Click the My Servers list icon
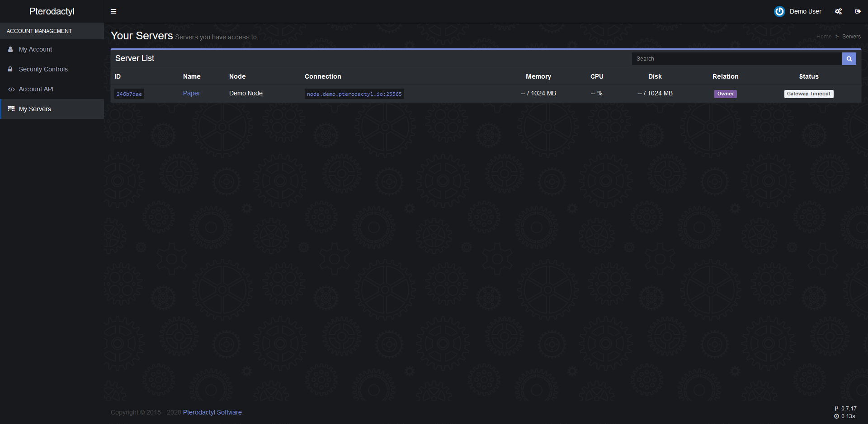The image size is (868, 424). (11, 109)
